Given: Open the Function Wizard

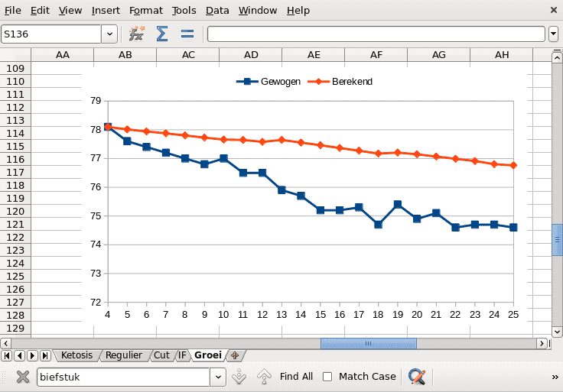Looking at the screenshot, I should [x=137, y=34].
